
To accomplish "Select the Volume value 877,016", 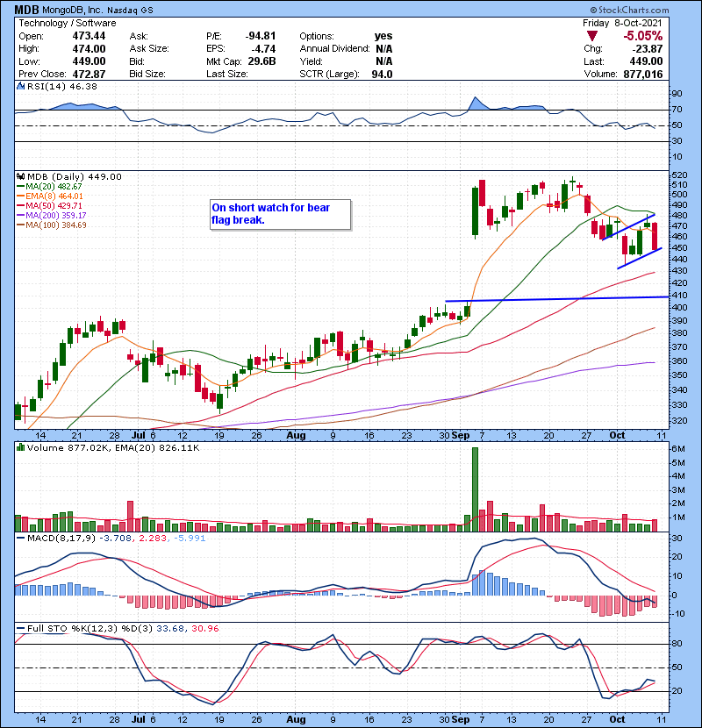I will pos(643,74).
